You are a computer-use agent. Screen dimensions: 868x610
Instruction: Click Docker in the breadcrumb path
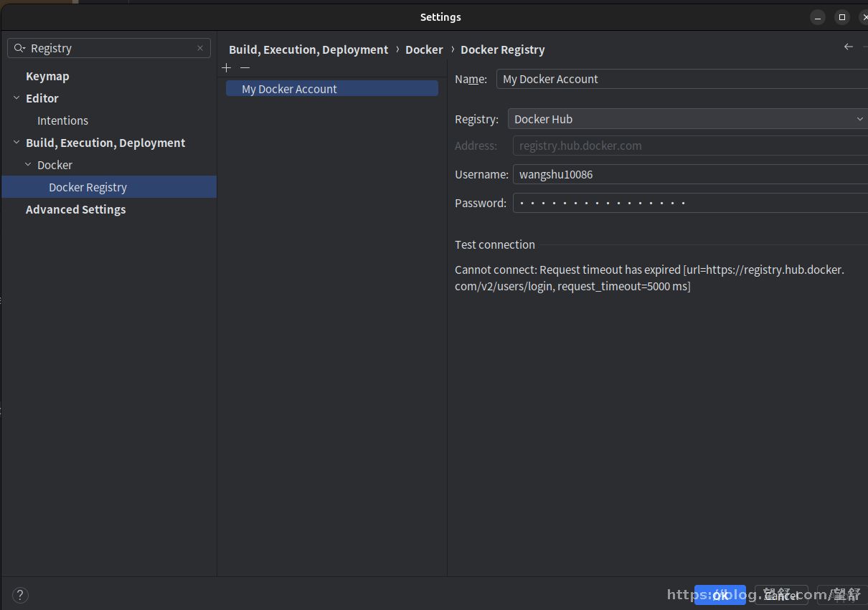tap(424, 49)
